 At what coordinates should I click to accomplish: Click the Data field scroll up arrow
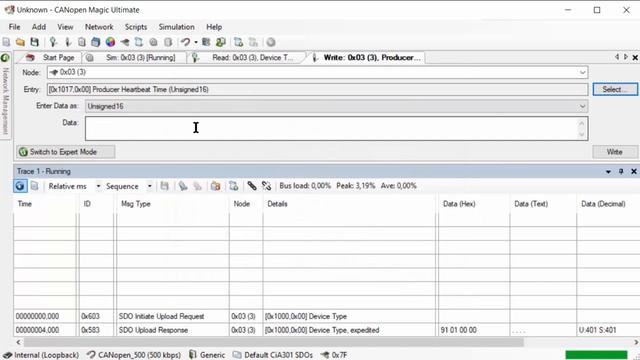[582, 123]
